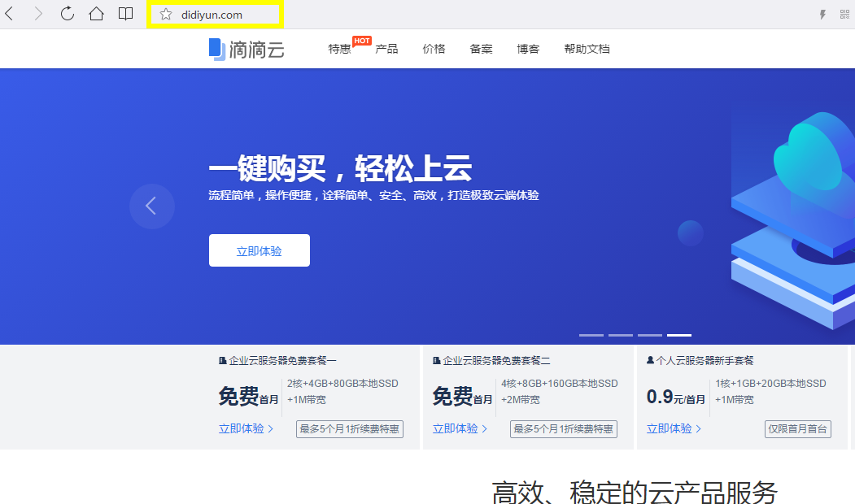Open the 特惠 menu item
The width and height of the screenshot is (855, 504).
pyautogui.click(x=339, y=49)
